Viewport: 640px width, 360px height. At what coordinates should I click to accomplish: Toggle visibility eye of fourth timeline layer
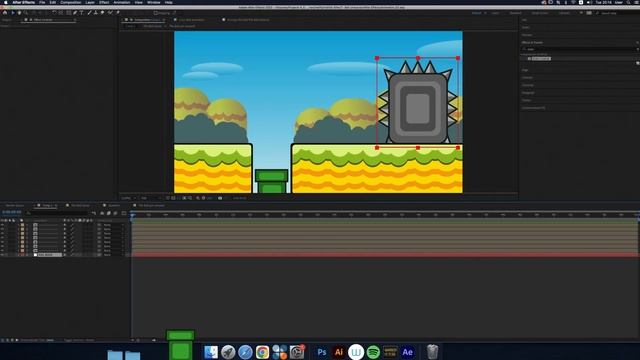pyautogui.click(x=2, y=238)
